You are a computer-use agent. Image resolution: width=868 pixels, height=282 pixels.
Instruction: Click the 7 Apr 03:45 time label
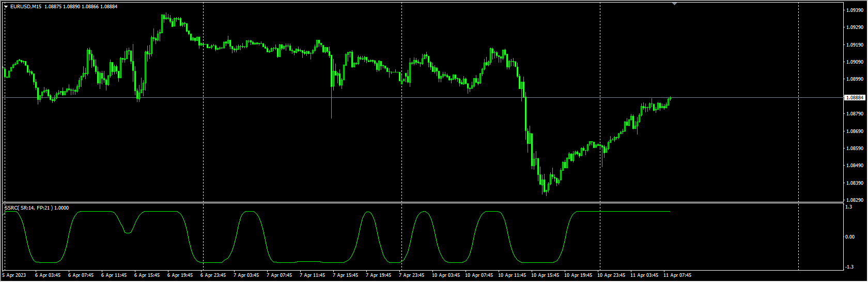246,275
